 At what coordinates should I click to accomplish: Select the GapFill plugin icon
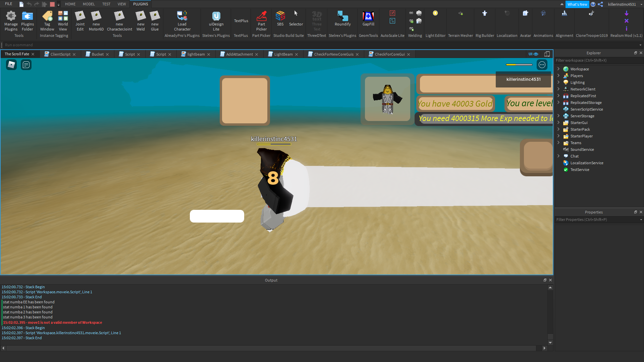click(368, 18)
